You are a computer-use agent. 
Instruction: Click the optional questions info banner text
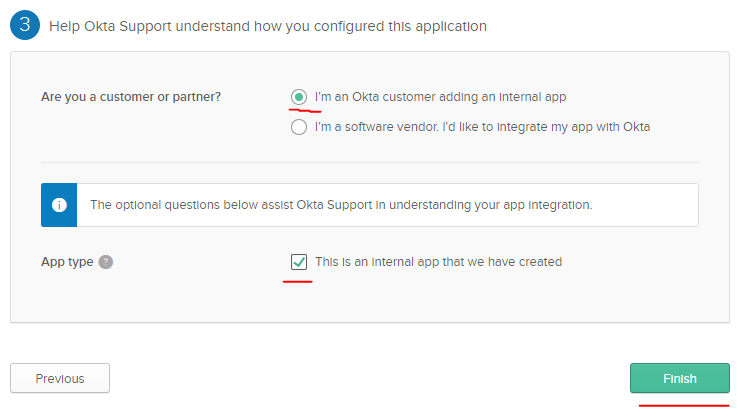click(x=341, y=205)
